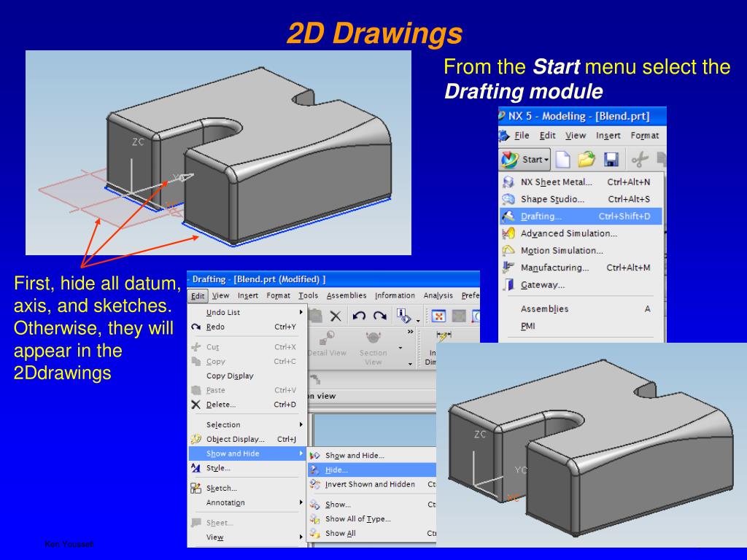Click the orange Fit view icon
This screenshot has height=560, width=747.
tap(438, 316)
